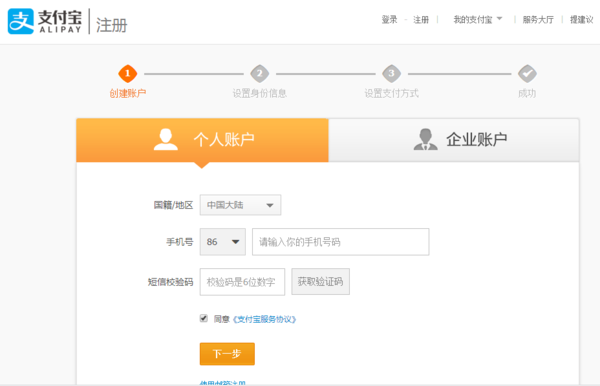Click the personal account person icon
Viewport: 600px width, 386px height.
pyautogui.click(x=166, y=139)
